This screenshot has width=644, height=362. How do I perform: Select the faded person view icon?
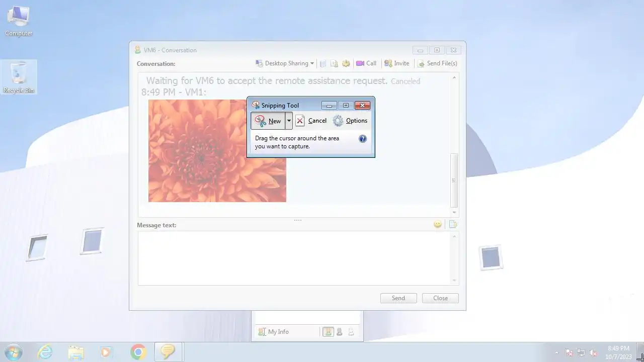tap(351, 332)
